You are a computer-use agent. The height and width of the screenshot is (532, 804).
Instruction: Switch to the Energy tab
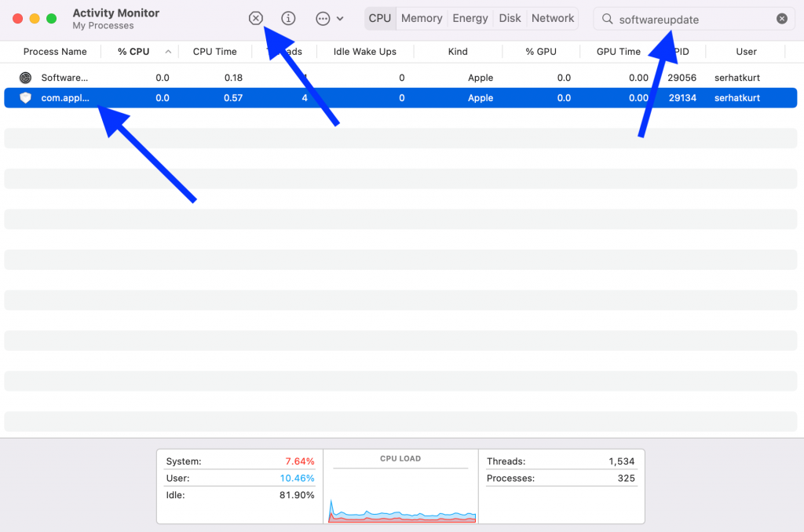[x=470, y=19]
